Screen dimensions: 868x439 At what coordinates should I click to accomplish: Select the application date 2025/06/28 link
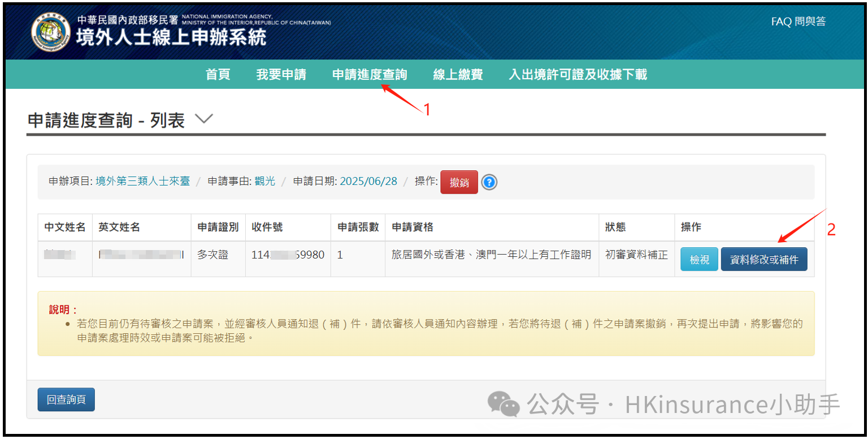[x=368, y=182]
